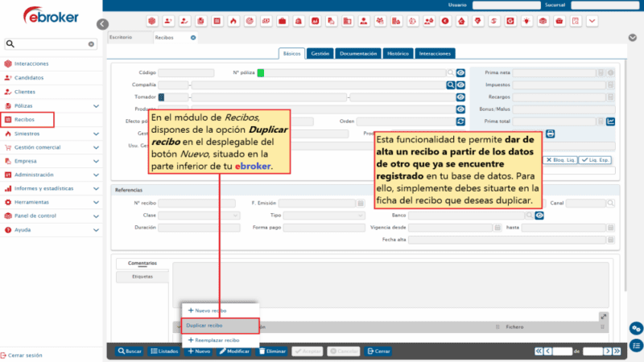Image resolution: width=644 pixels, height=362 pixels.
Task: Select Duplicar recibo from the Nuevo menu
Action: [x=220, y=326]
